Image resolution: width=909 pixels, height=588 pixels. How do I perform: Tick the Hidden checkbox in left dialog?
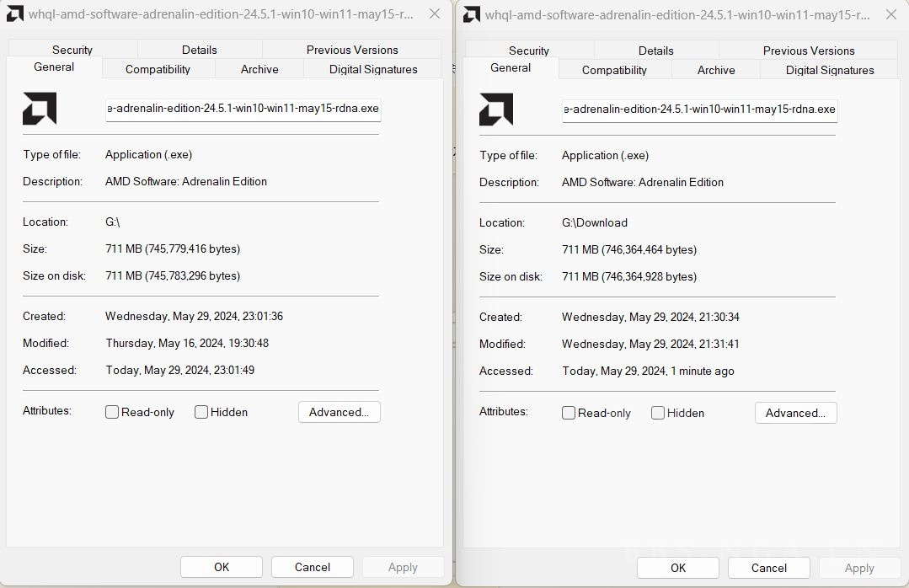tap(201, 412)
